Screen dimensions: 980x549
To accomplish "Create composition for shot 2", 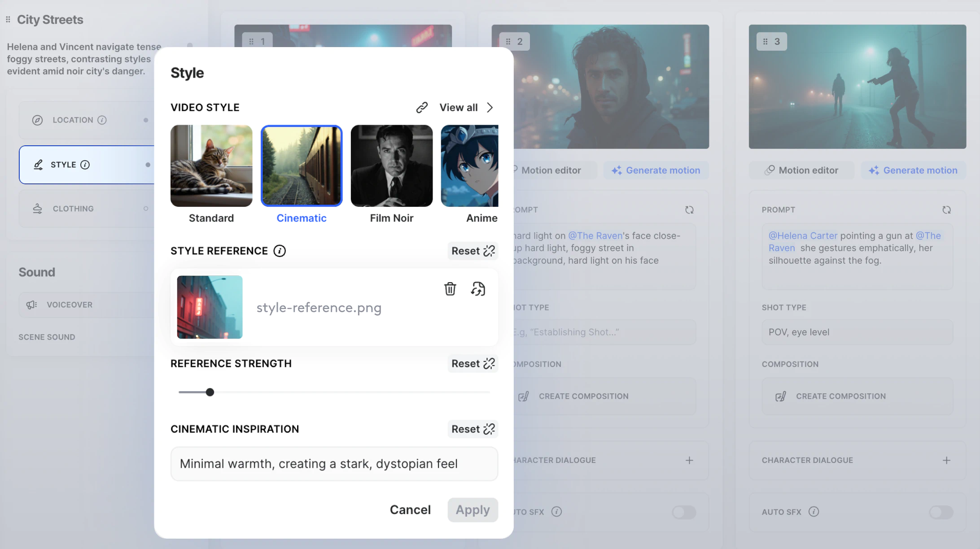I will (x=605, y=396).
